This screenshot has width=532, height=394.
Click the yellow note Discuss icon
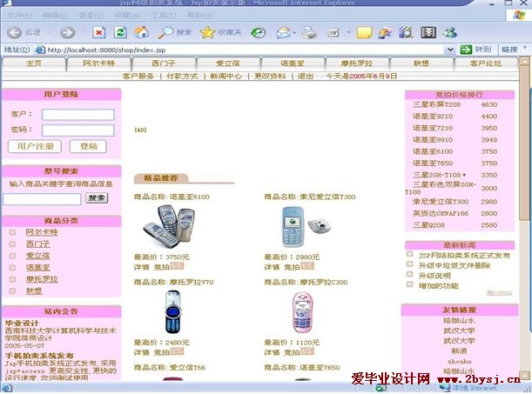365,33
